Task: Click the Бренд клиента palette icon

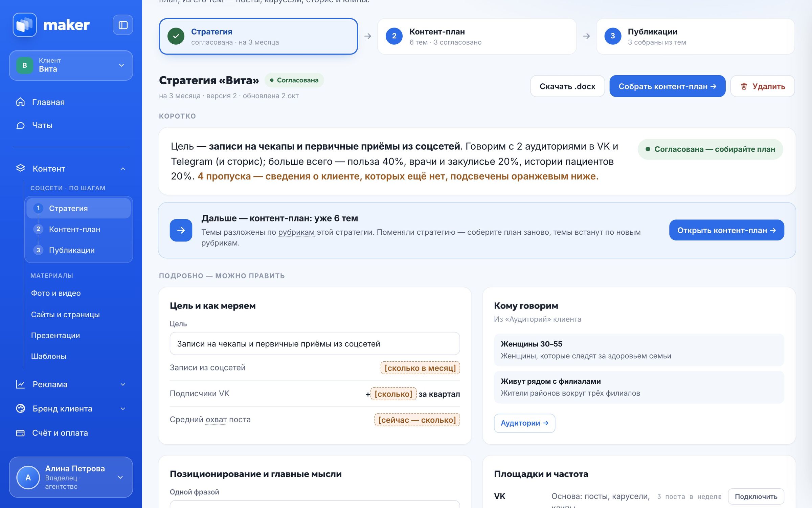Action: tap(20, 408)
